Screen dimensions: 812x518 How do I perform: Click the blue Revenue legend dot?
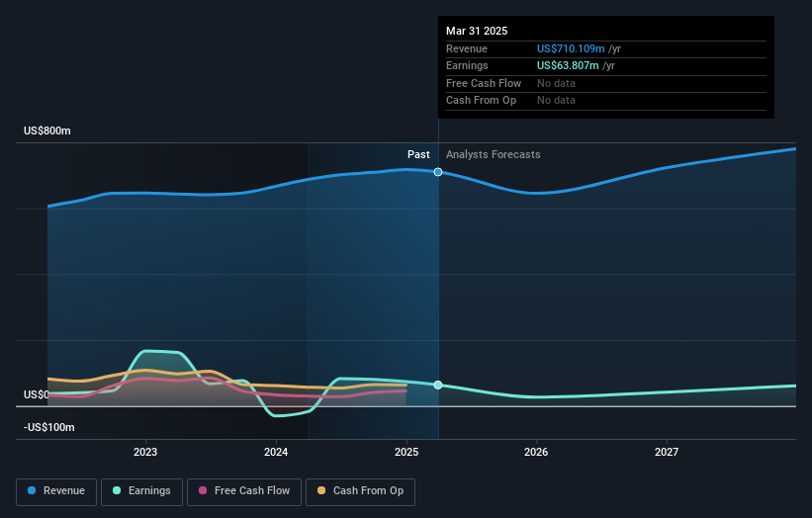tap(32, 490)
